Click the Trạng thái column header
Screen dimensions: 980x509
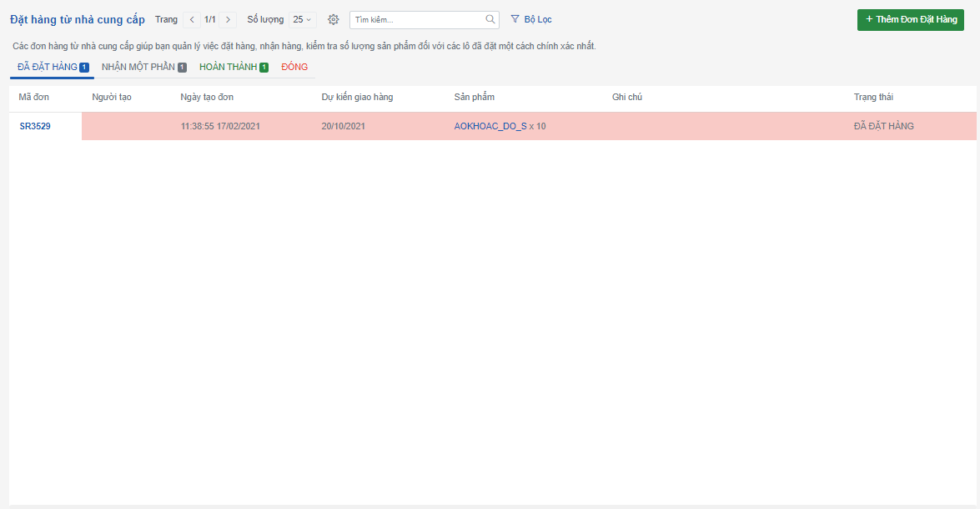point(873,98)
